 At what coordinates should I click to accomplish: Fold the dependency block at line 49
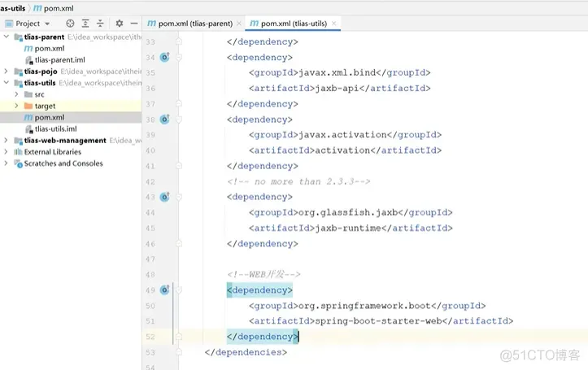point(179,290)
